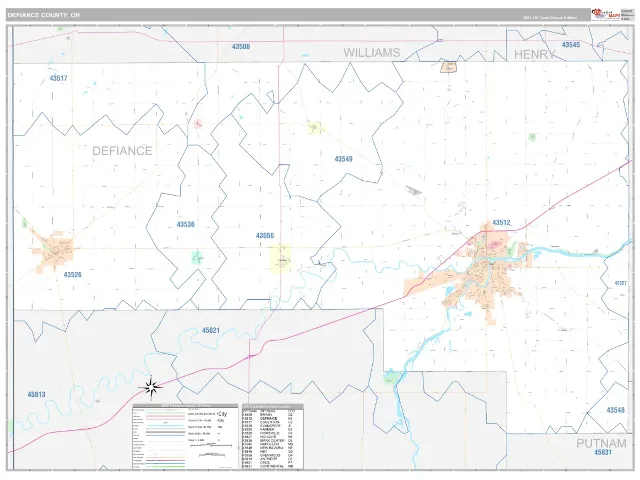Click the ZIP code label 43556
The width and height of the screenshot is (640, 480).
pos(265,236)
